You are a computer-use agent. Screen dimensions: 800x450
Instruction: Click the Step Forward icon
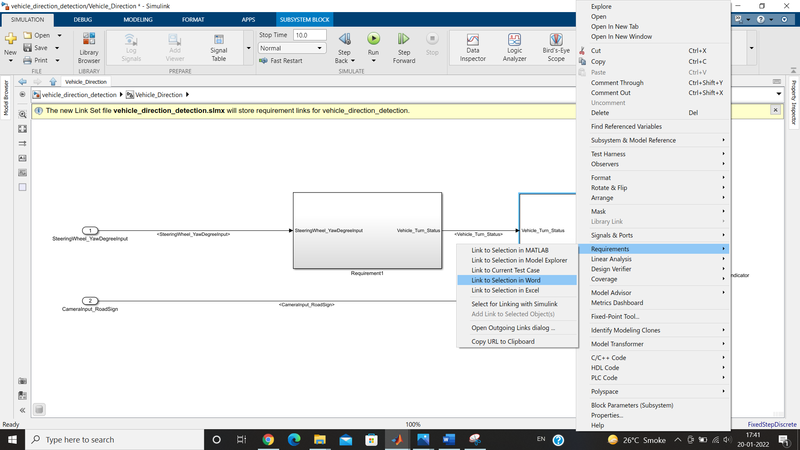tap(404, 39)
